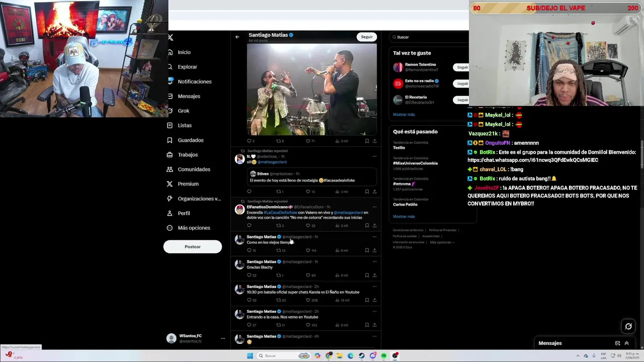Follow Santiago Matias with Seguir button

tap(367, 37)
